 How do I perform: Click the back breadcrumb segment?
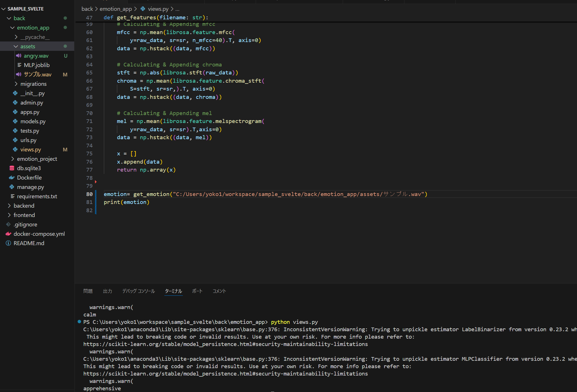[87, 9]
